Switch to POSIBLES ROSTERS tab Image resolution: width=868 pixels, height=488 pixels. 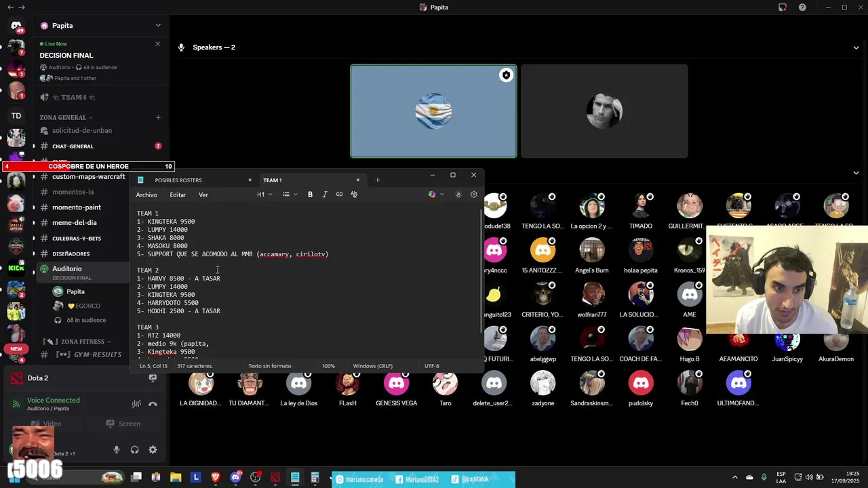pos(195,180)
